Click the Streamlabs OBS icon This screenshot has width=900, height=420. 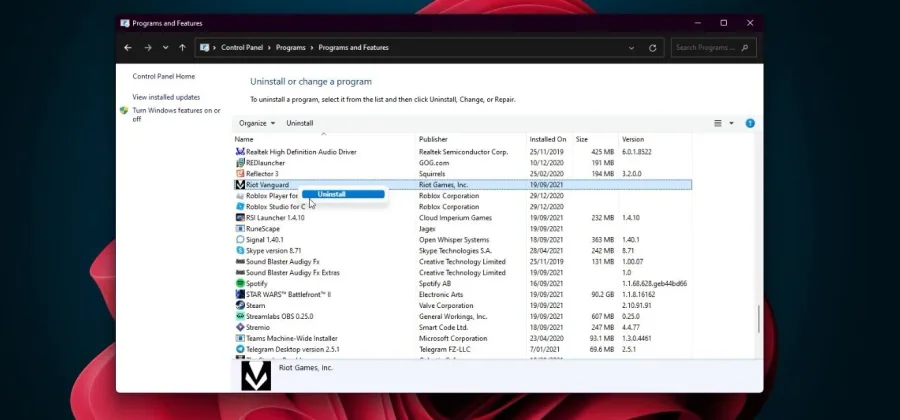point(240,316)
